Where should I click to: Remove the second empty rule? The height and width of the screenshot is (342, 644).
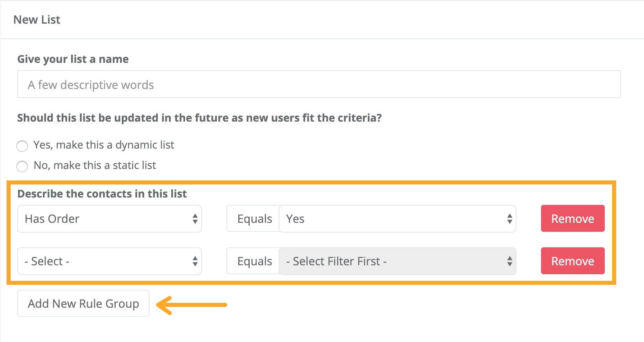[x=572, y=261]
